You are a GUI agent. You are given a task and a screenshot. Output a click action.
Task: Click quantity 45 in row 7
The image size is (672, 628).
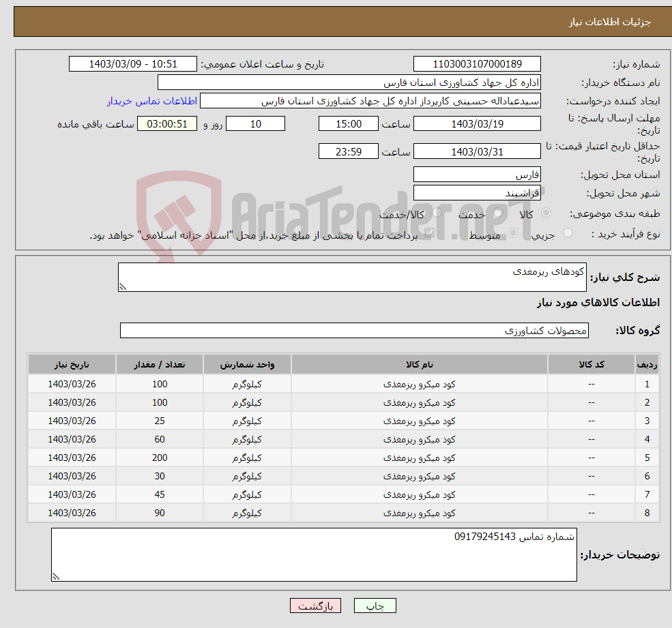(160, 494)
